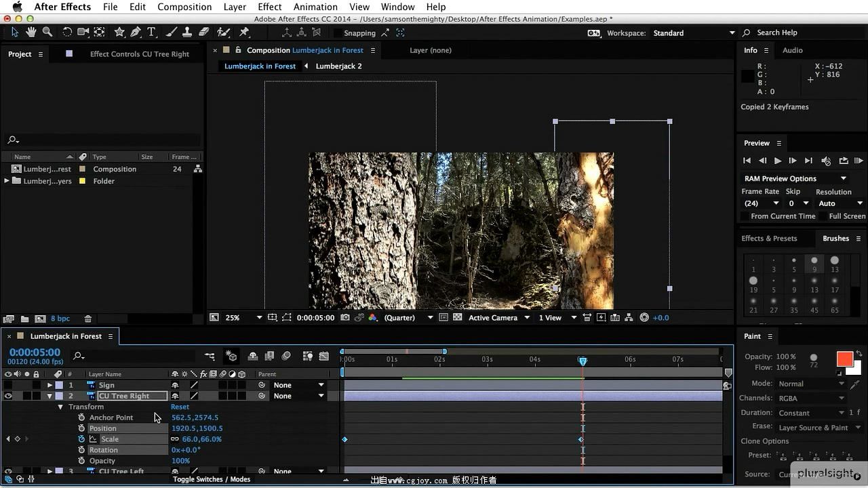Select the Type text tool
Image resolution: width=868 pixels, height=488 pixels.
point(151,32)
